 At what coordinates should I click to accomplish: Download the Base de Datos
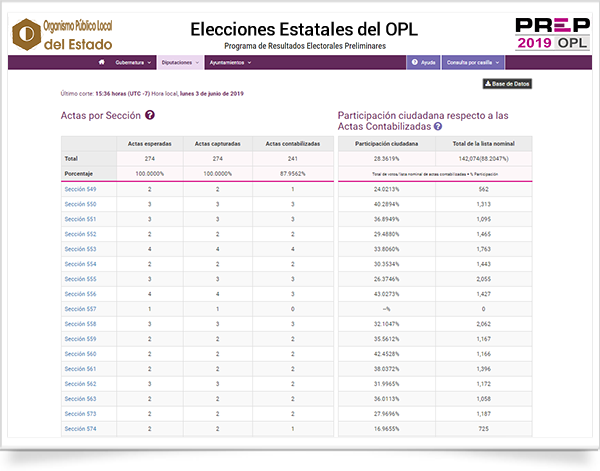point(507,84)
